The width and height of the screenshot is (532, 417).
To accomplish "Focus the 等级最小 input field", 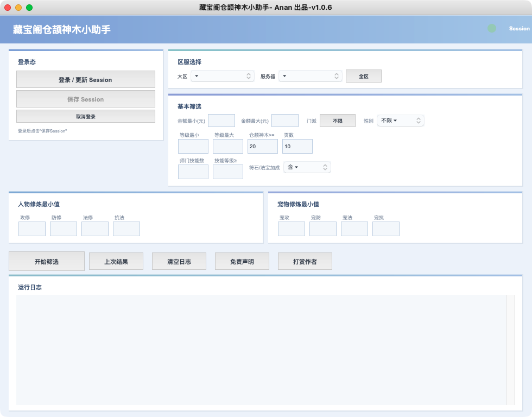I will coord(193,146).
